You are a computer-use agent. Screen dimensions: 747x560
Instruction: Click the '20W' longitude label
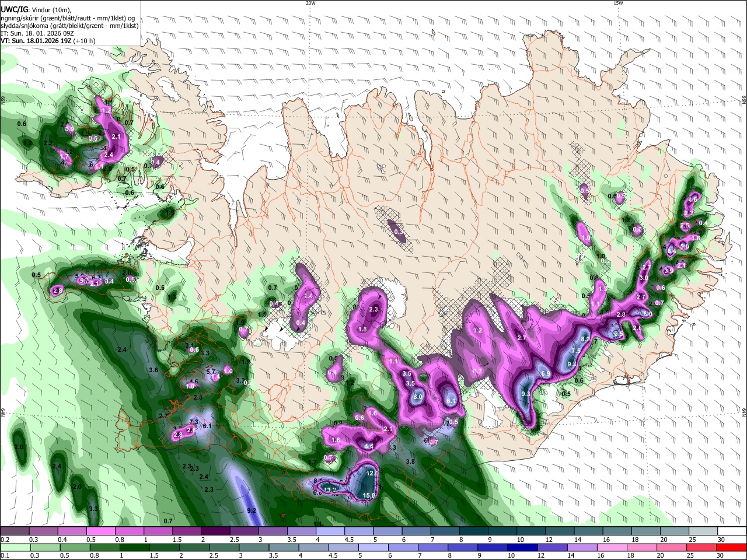(310, 3)
